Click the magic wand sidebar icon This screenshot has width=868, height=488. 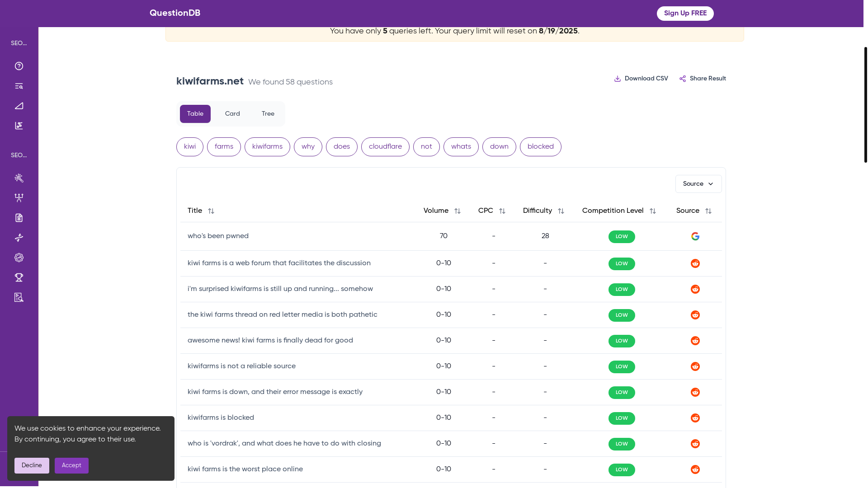[19, 178]
